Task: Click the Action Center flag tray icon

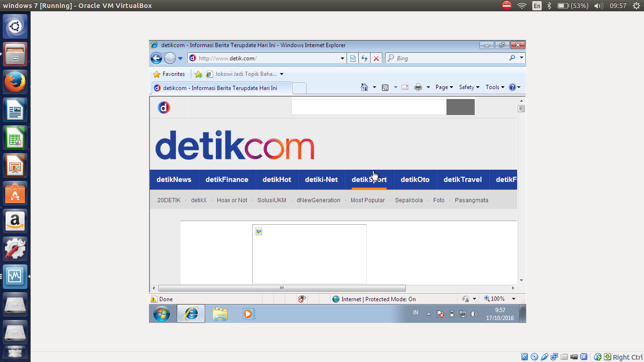Action: pyautogui.click(x=440, y=314)
